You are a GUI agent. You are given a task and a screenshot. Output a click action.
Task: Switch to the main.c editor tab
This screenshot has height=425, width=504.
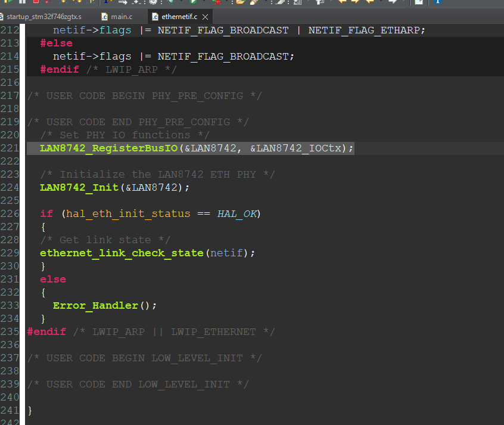click(x=117, y=17)
